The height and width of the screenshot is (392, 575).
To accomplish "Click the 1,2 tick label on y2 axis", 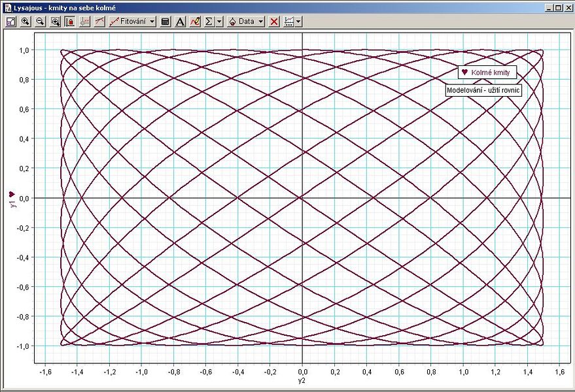I will click(x=495, y=372).
